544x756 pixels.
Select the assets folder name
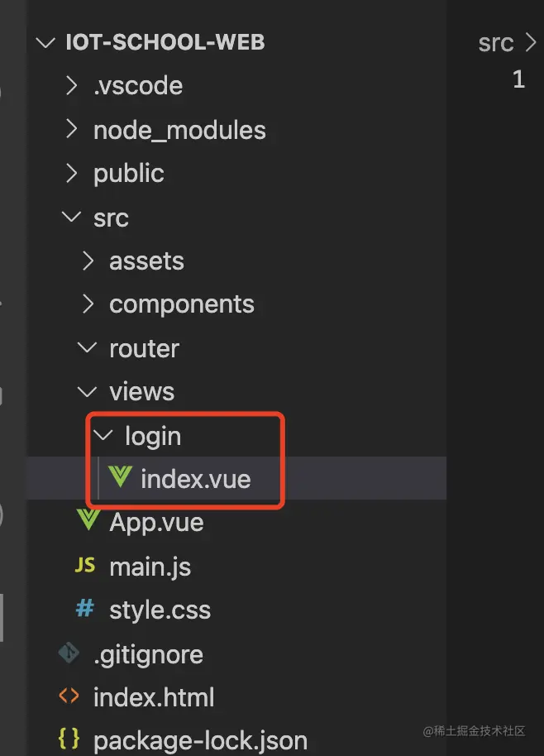(147, 262)
